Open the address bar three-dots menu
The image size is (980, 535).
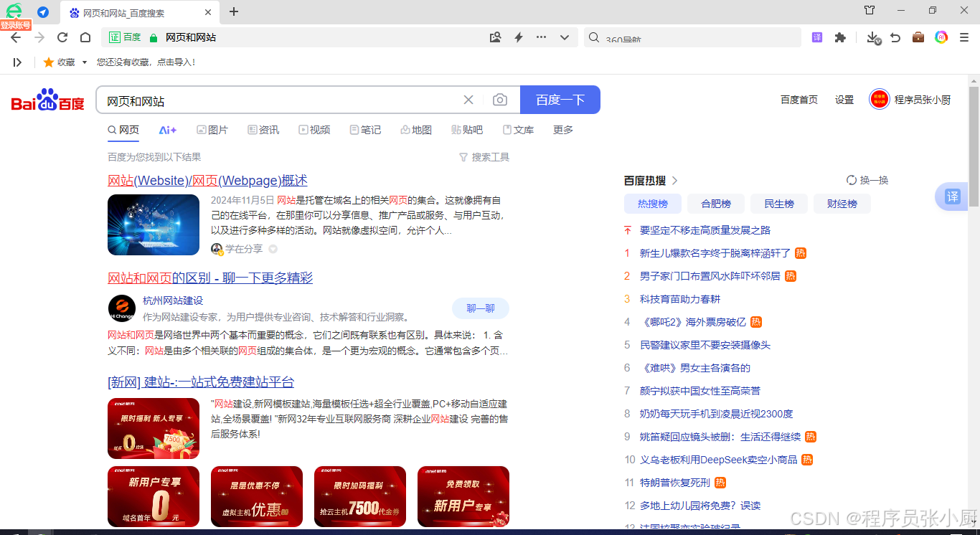pyautogui.click(x=541, y=37)
